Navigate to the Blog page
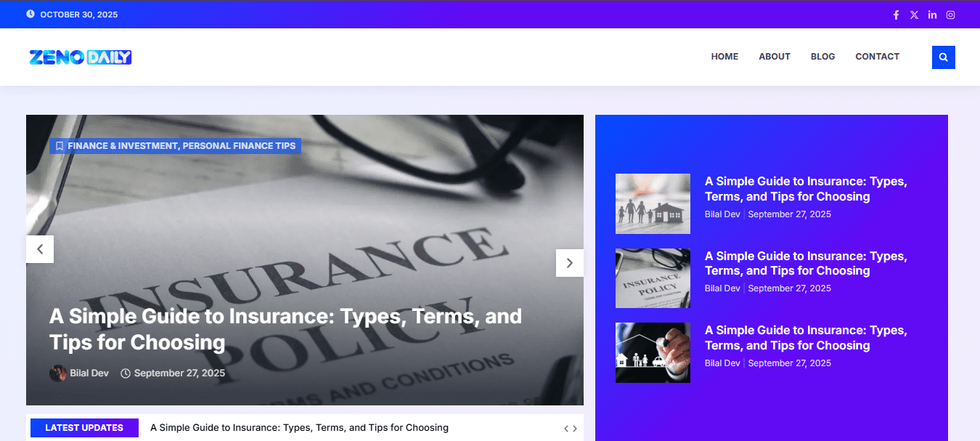Viewport: 980px width, 441px height. (x=822, y=57)
